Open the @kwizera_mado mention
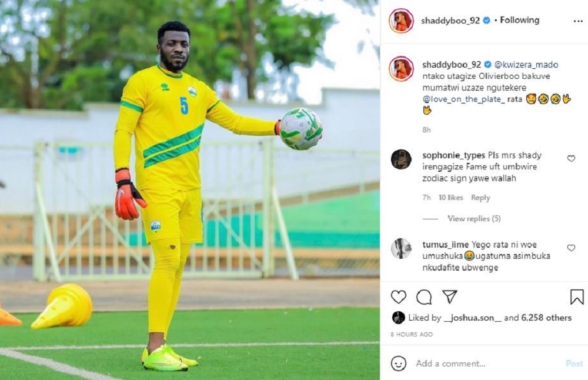This screenshot has width=588, height=380. tap(526, 65)
